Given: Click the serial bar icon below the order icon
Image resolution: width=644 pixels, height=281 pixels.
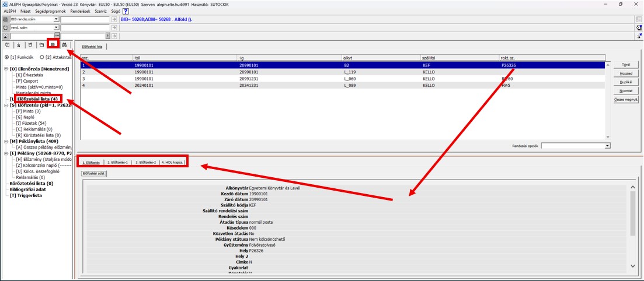Looking at the screenshot, I should click(x=5, y=36).
